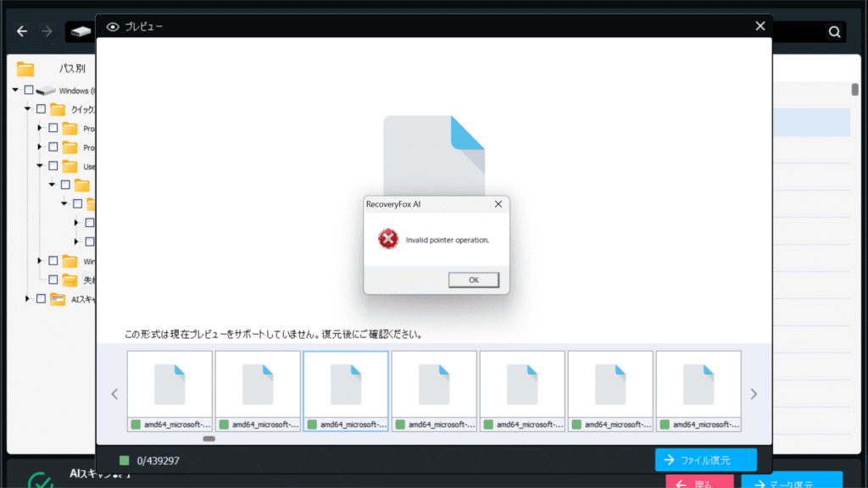Screen dimensions: 868x488
Task: Click the unsupported preview format message text
Action: [x=274, y=334]
